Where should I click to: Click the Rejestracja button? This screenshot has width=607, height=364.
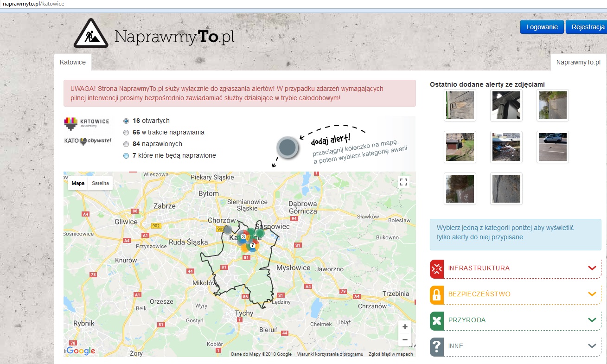click(x=588, y=27)
